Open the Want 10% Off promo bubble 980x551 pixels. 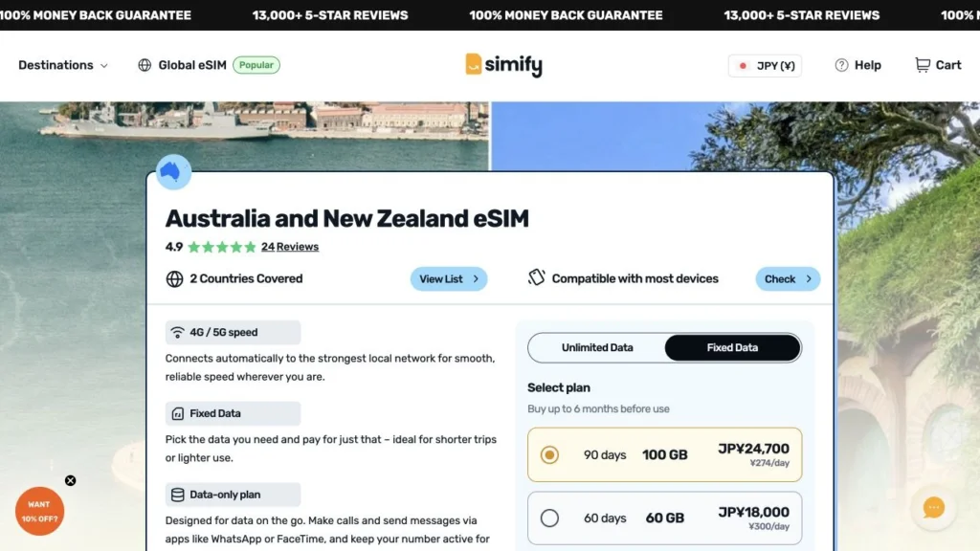click(x=39, y=512)
